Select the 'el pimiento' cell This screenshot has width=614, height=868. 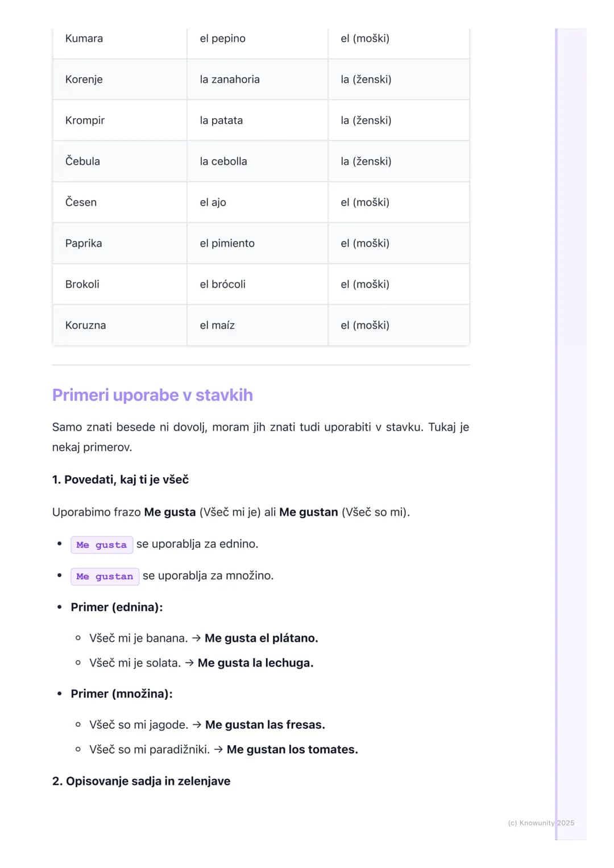258,243
